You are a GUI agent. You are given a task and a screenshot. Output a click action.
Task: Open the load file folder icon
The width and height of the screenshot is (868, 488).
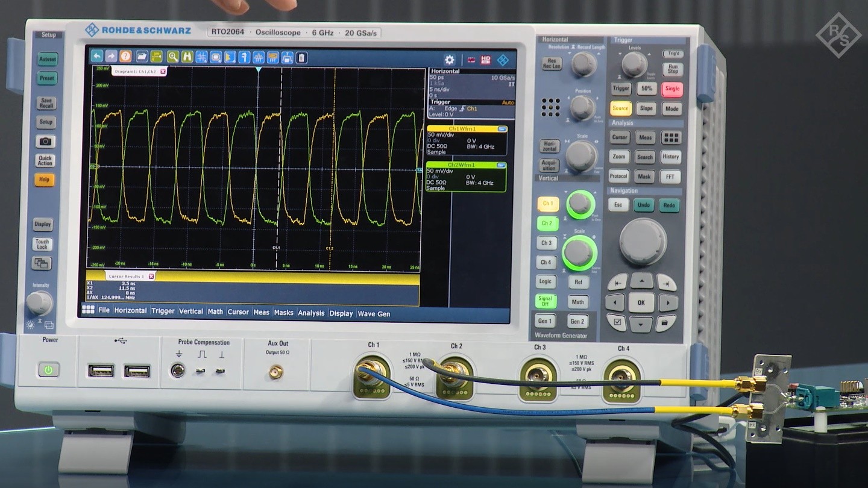142,57
